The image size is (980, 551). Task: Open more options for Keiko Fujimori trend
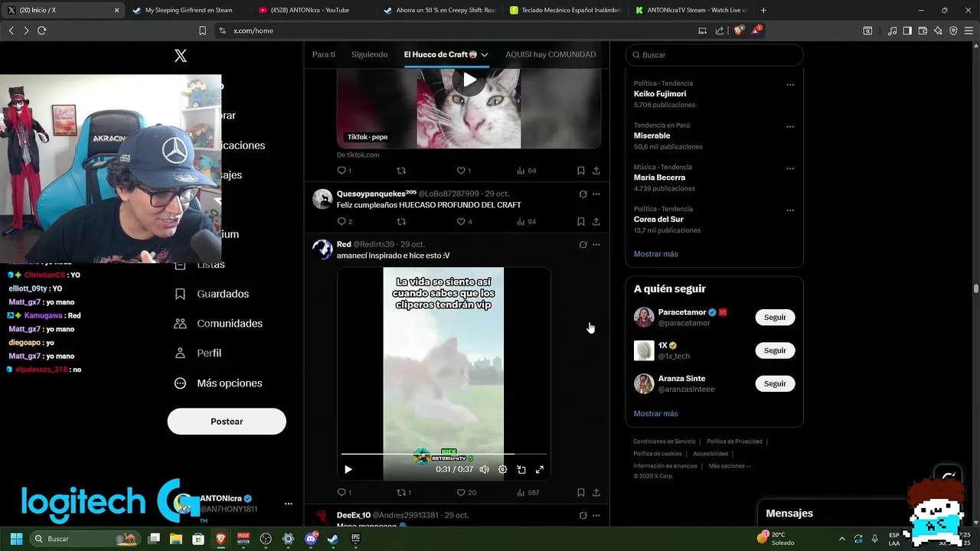[x=790, y=85]
